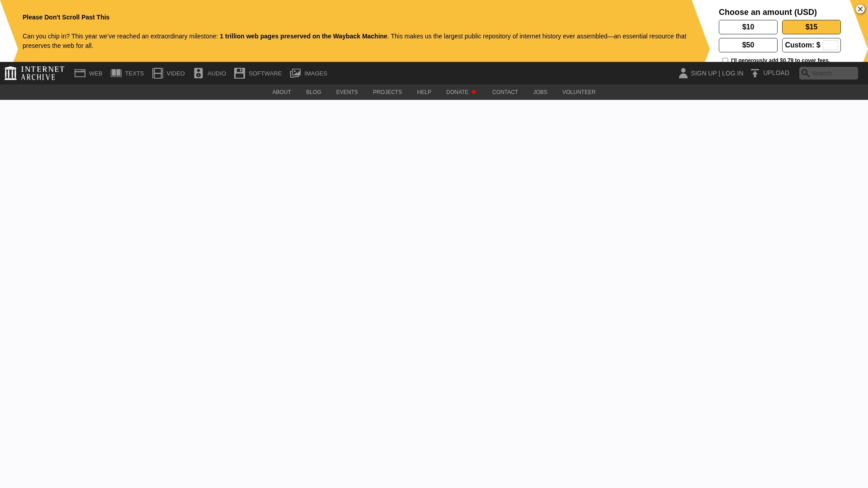Open the Audio speaker icon
This screenshot has width=868, height=488.
tap(198, 73)
